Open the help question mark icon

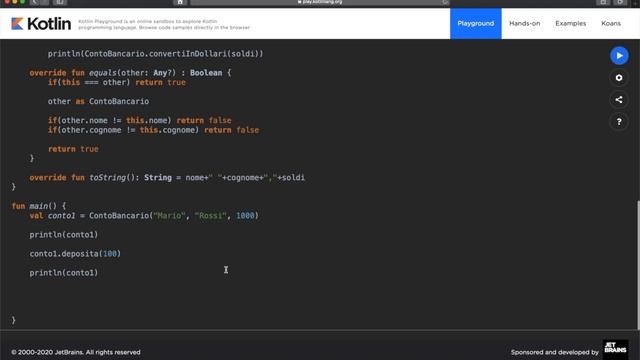tap(619, 122)
